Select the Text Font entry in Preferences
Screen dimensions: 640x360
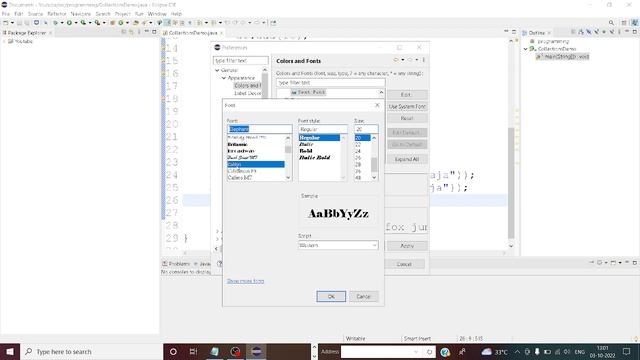click(x=309, y=92)
